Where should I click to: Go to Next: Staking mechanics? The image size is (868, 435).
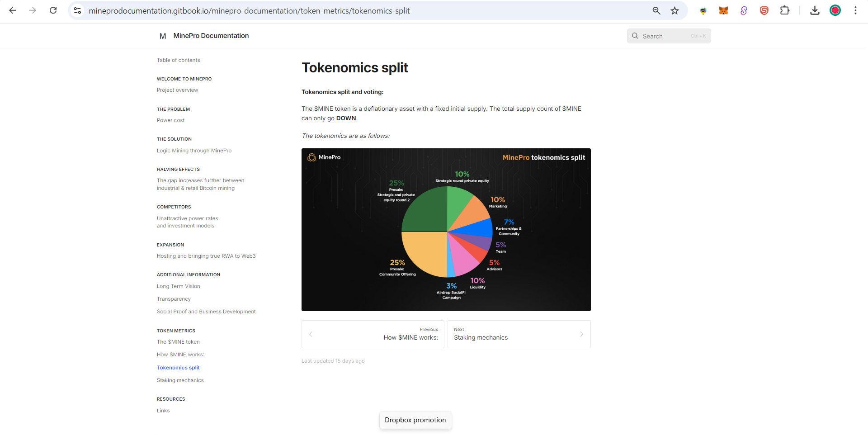tap(519, 334)
